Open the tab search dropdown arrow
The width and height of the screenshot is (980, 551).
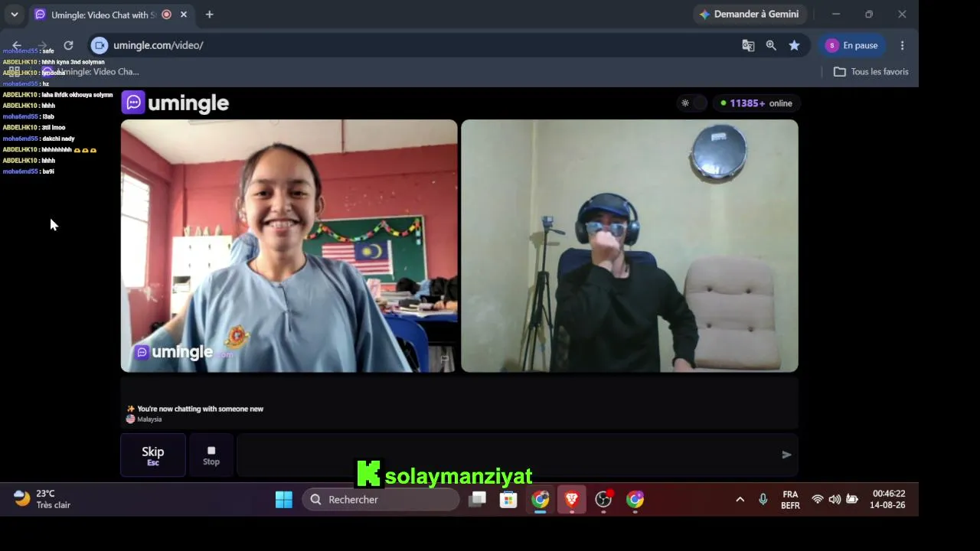tap(14, 15)
